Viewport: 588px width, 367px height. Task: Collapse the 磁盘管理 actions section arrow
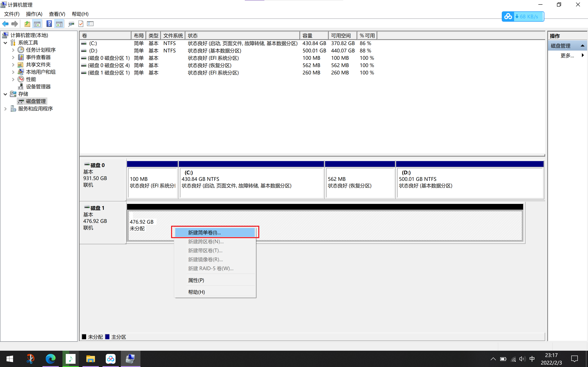click(582, 46)
